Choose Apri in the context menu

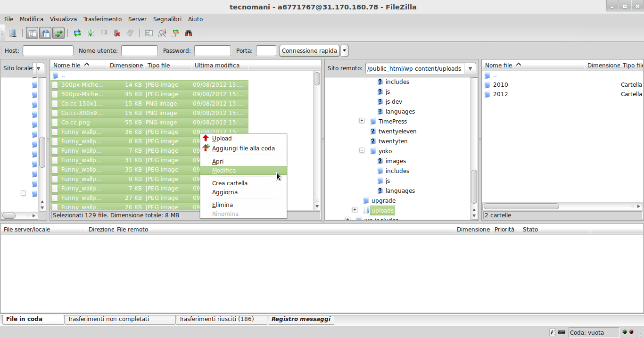(x=243, y=161)
